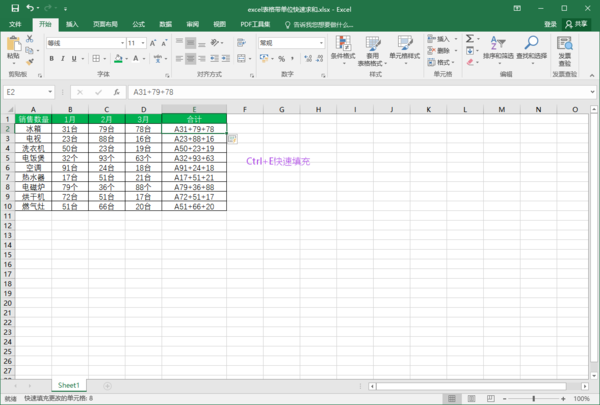Image resolution: width=600 pixels, height=405 pixels.
Task: Select the Sheet1 worksheet tab
Action: pyautogui.click(x=68, y=384)
